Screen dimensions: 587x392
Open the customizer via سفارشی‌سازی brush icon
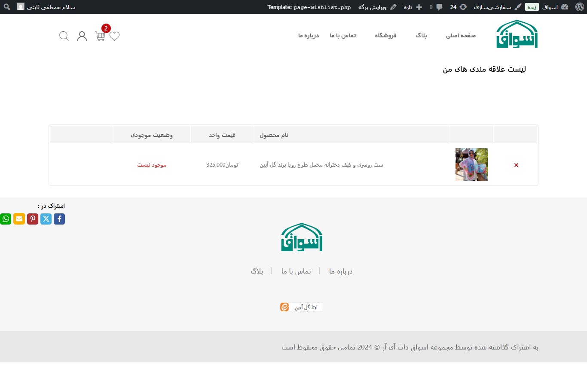[498, 7]
